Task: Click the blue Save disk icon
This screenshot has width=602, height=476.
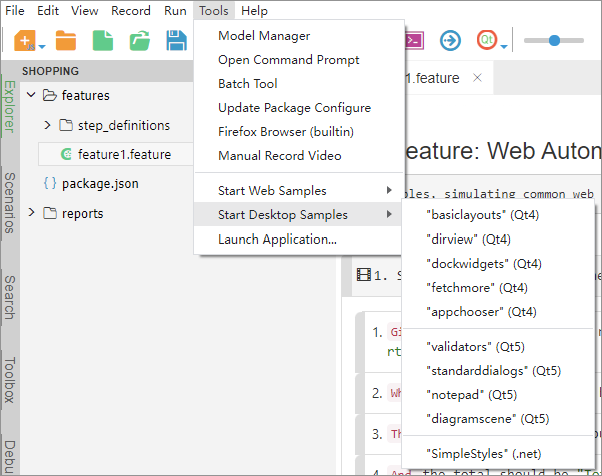Action: coord(176,40)
